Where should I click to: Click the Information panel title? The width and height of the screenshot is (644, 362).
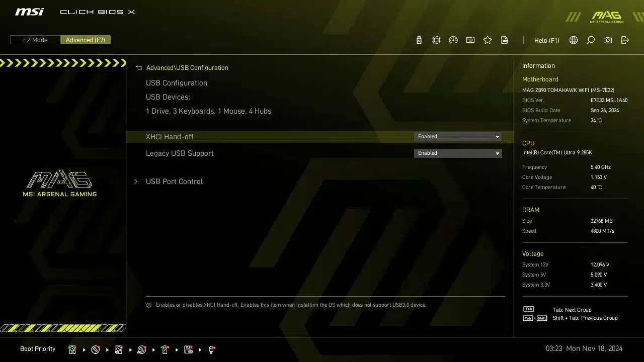tap(538, 66)
